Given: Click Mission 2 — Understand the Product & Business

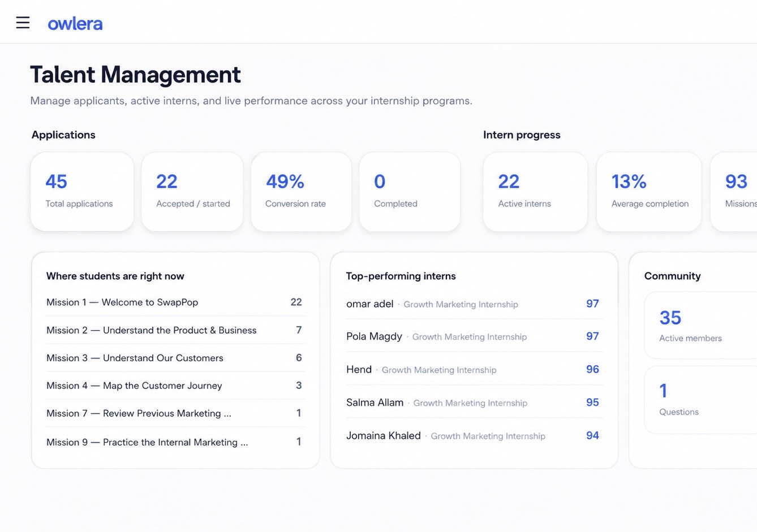Looking at the screenshot, I should [x=175, y=330].
